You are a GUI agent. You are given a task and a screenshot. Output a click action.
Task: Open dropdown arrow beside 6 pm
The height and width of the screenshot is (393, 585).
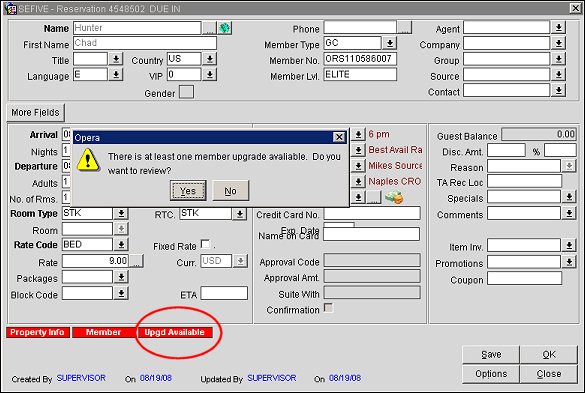[358, 134]
